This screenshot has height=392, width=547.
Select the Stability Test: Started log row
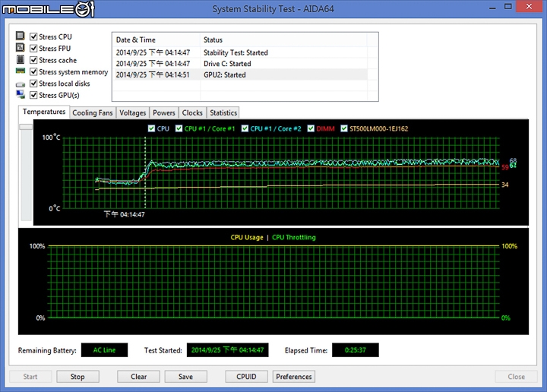coord(240,52)
